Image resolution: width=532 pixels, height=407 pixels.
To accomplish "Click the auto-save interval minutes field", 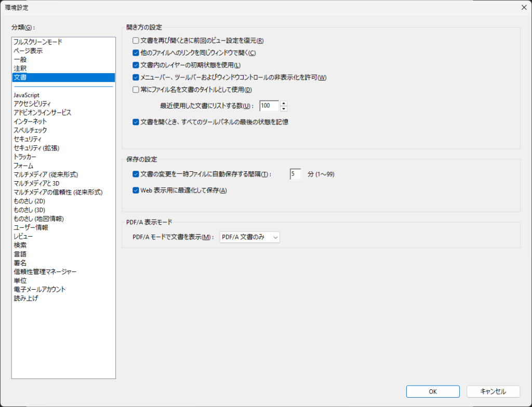I will [x=295, y=174].
